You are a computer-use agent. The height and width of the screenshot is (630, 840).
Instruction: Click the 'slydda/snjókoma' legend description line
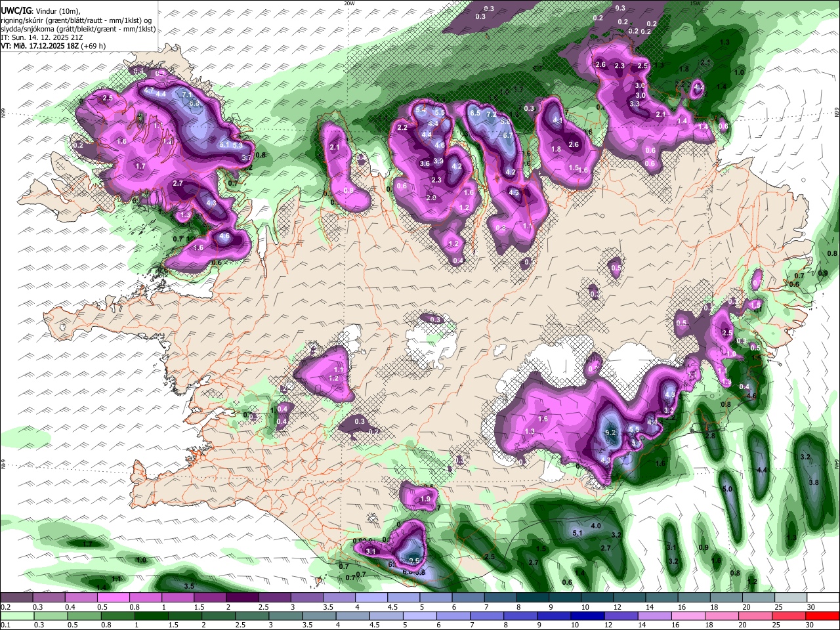pos(78,28)
